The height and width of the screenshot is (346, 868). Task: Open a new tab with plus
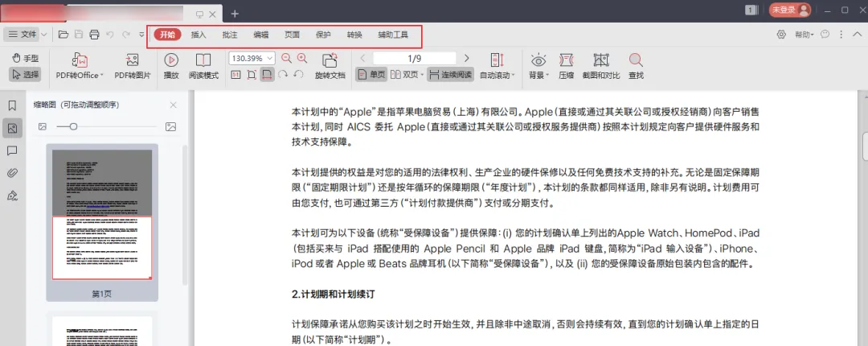click(x=235, y=14)
